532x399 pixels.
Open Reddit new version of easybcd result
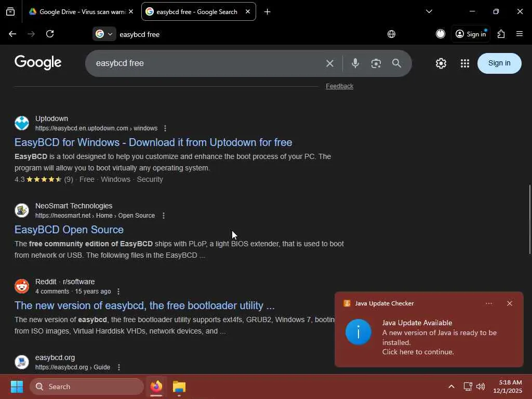pos(144,305)
